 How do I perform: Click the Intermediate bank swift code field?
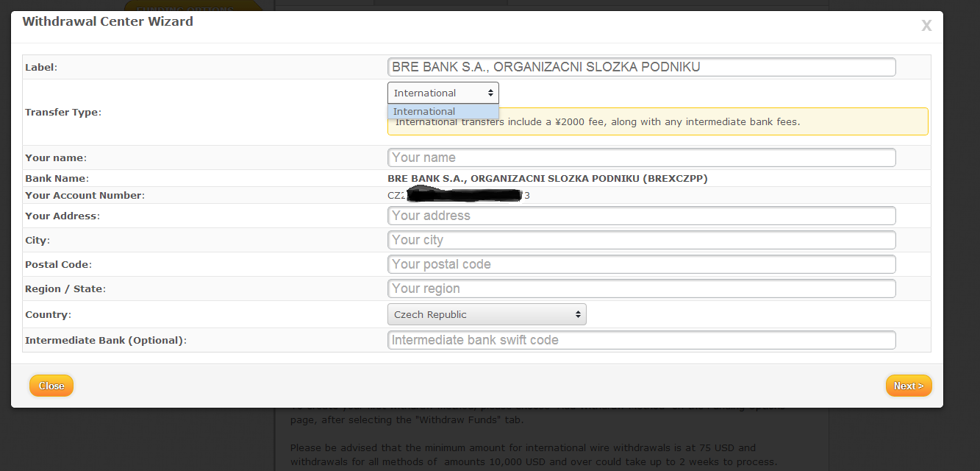click(x=642, y=340)
